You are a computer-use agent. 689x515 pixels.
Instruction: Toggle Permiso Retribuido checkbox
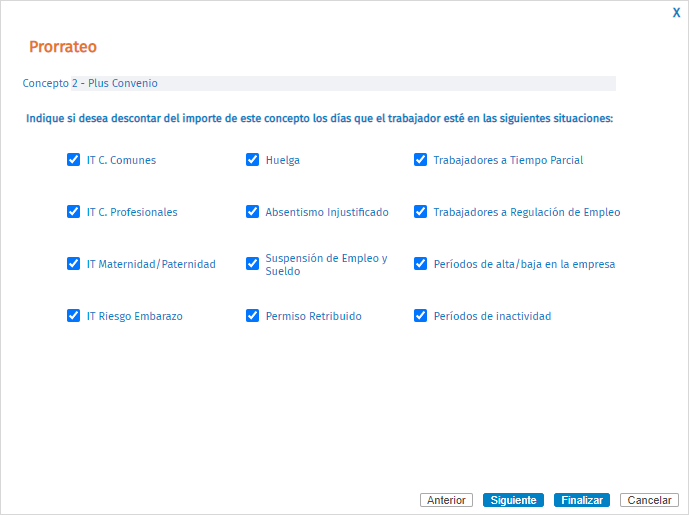[x=252, y=316]
